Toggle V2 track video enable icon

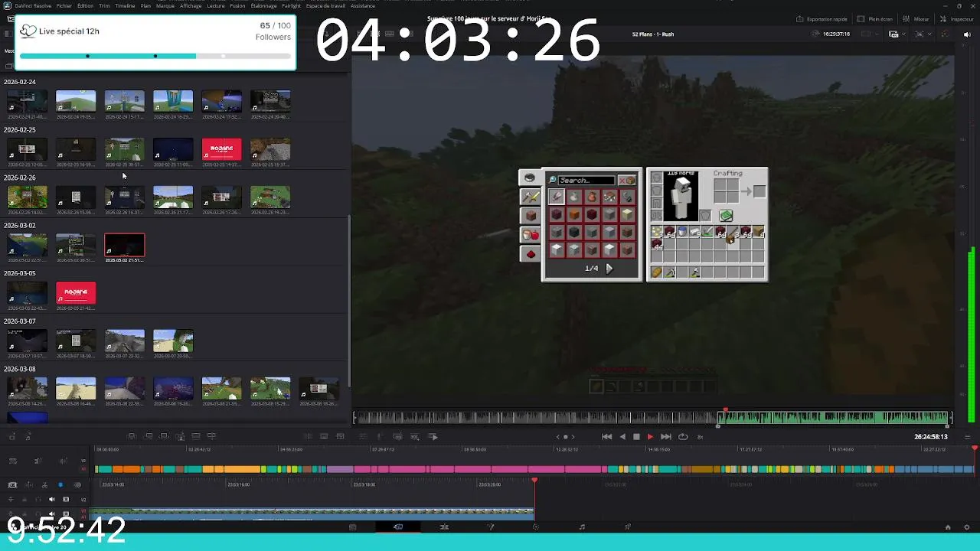point(66,500)
